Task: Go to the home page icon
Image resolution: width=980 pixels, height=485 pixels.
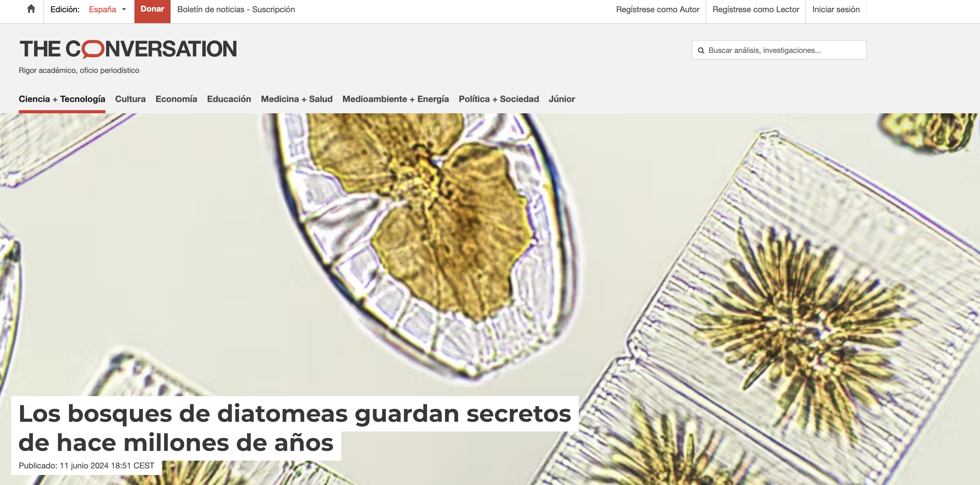Action: point(31,9)
